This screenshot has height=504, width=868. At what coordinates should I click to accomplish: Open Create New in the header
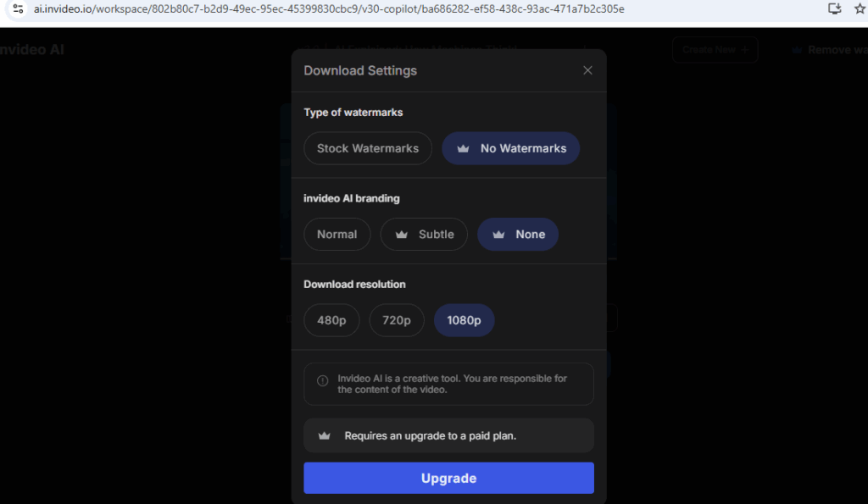pos(715,50)
